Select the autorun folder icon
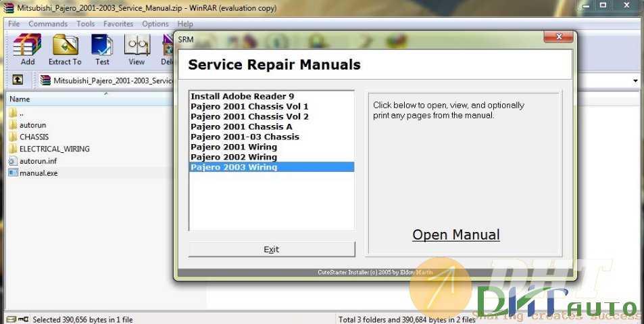This screenshot has height=324, width=644. pos(13,124)
